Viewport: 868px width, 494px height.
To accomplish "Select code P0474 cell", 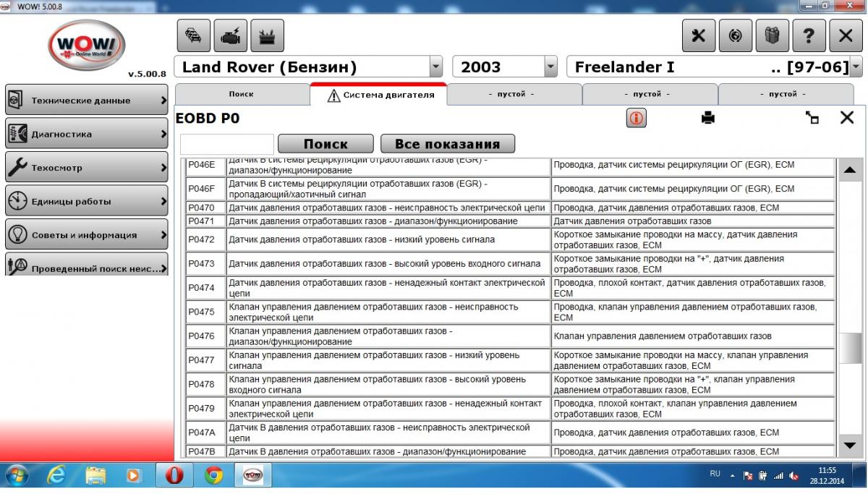I will pos(205,288).
